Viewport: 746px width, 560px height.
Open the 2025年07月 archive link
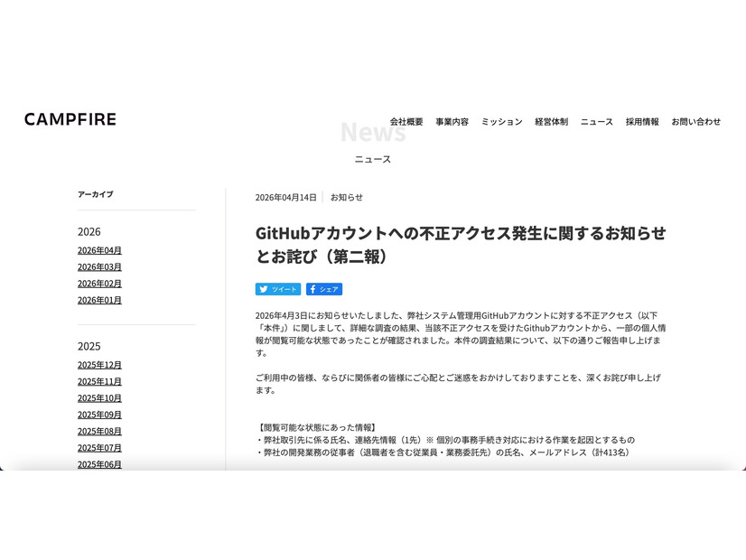point(99,448)
